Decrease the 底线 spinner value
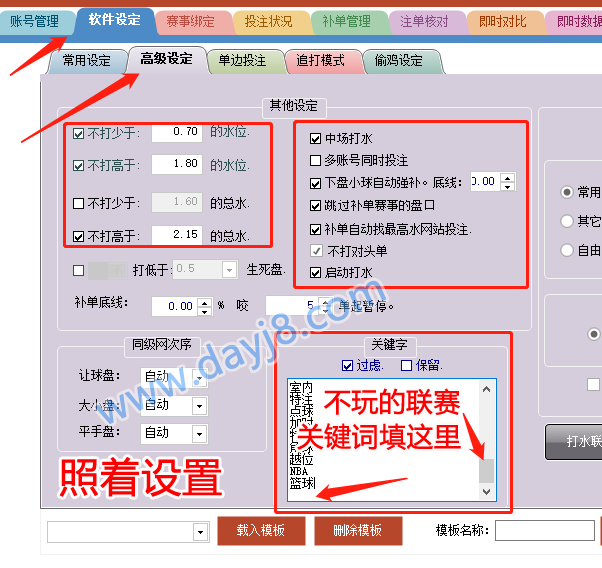This screenshot has height=568, width=602. 508,187
